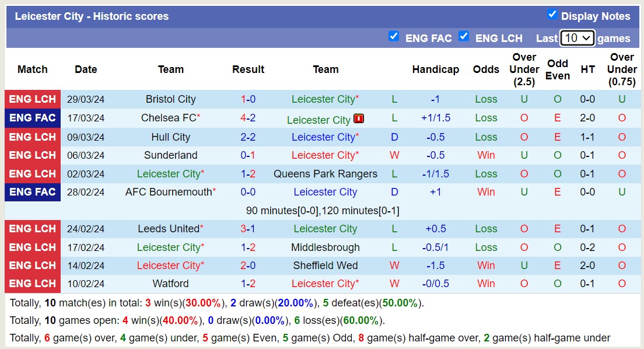Click the Leicester City - Historic scores header
The width and height of the screenshot is (644, 349).
point(93,16)
